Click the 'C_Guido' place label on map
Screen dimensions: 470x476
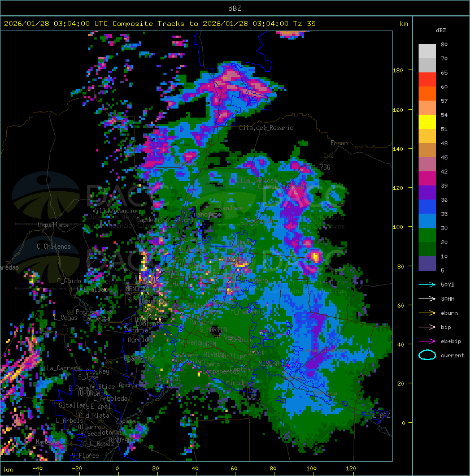click(69, 281)
